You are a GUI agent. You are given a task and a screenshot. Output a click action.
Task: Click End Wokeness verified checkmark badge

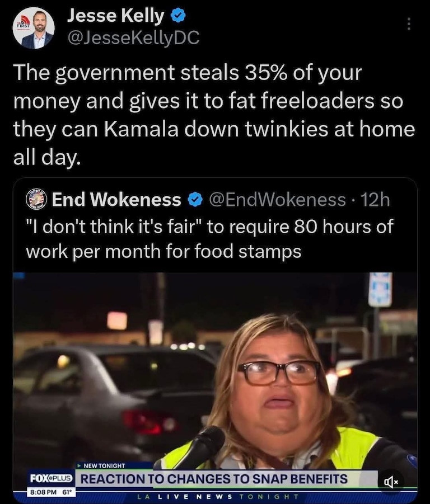pos(195,200)
